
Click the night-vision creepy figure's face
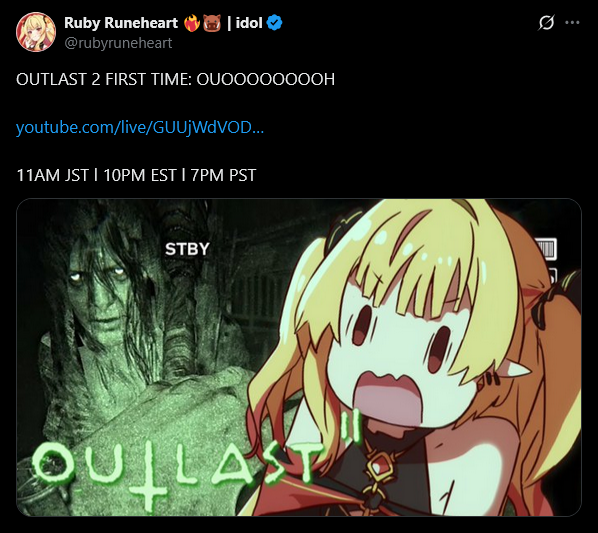pos(98,290)
